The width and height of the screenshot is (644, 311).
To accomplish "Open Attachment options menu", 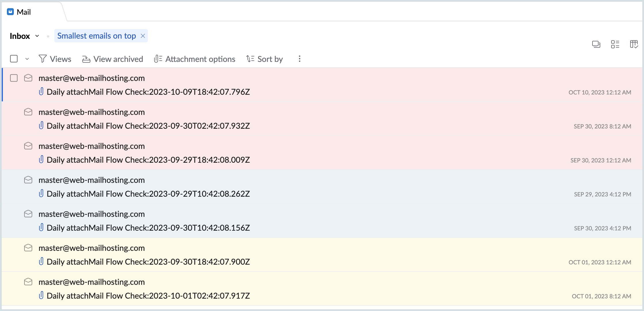I will click(x=195, y=59).
